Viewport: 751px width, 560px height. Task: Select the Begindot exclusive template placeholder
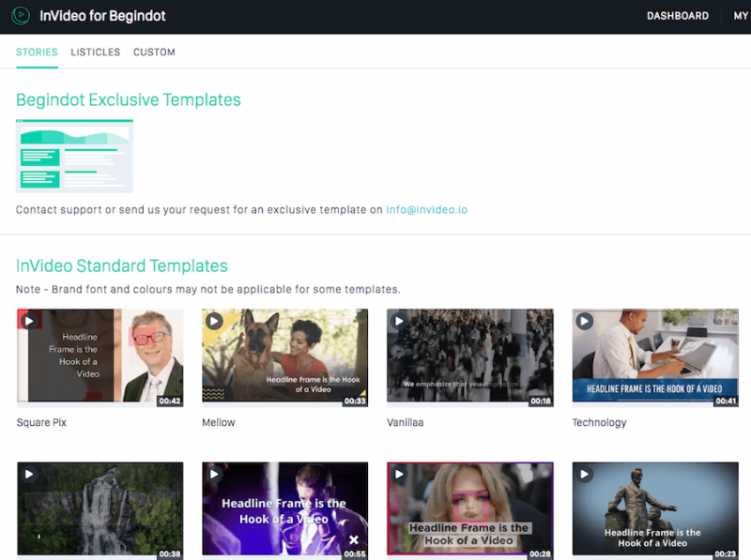75,156
